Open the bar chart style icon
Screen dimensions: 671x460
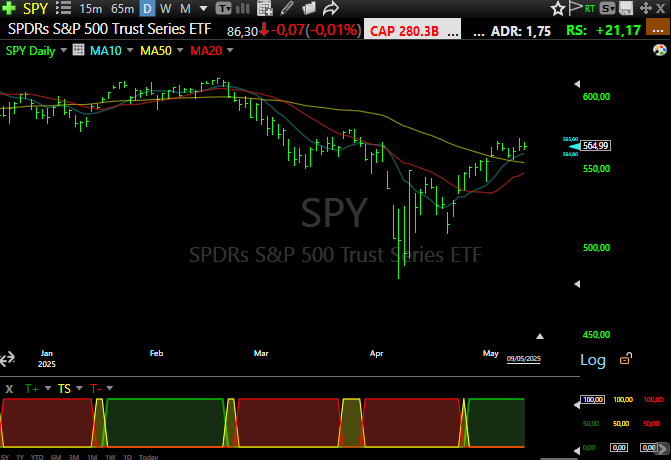[243, 8]
